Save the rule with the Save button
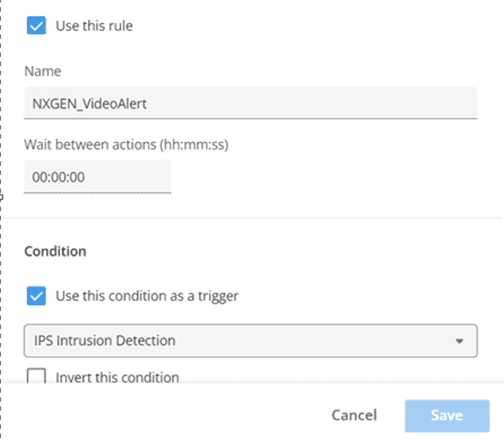The width and height of the screenshot is (504, 440). [447, 415]
